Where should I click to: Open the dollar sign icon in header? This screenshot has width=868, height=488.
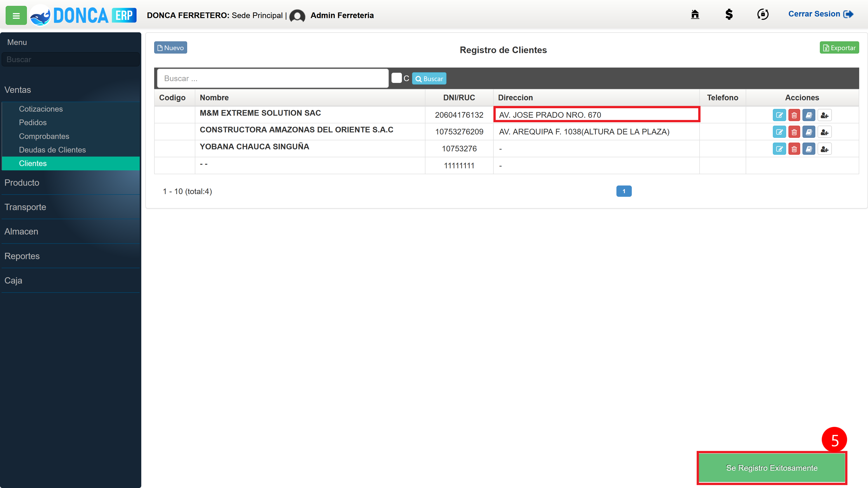(x=729, y=14)
